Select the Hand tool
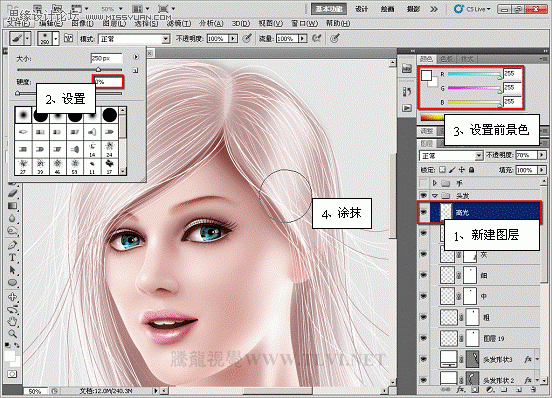 click(x=12, y=321)
